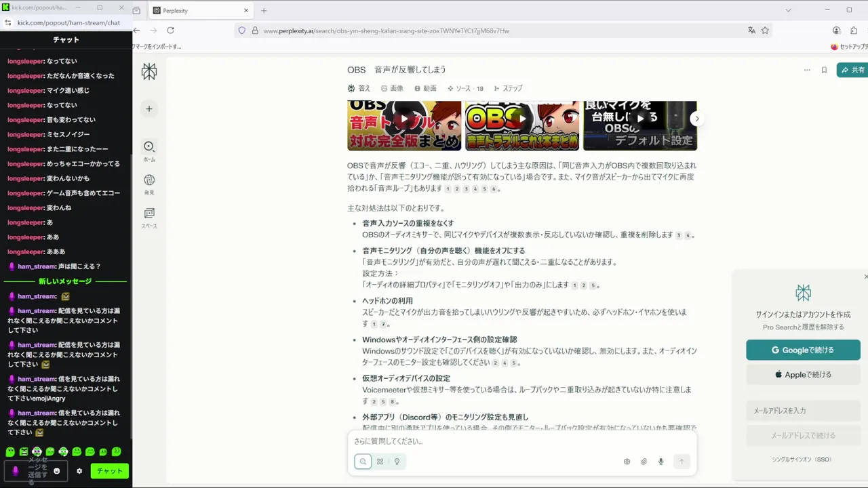Switch to the 画像 tab

click(x=392, y=88)
